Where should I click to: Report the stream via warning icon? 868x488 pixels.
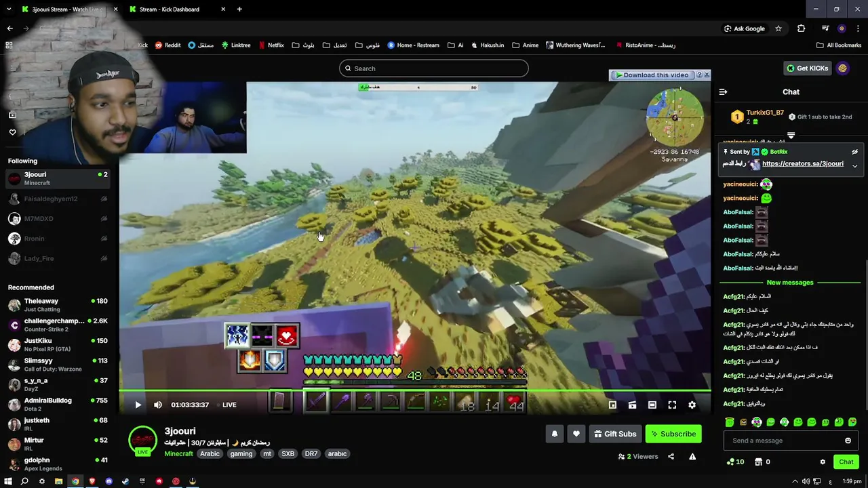pyautogui.click(x=692, y=457)
